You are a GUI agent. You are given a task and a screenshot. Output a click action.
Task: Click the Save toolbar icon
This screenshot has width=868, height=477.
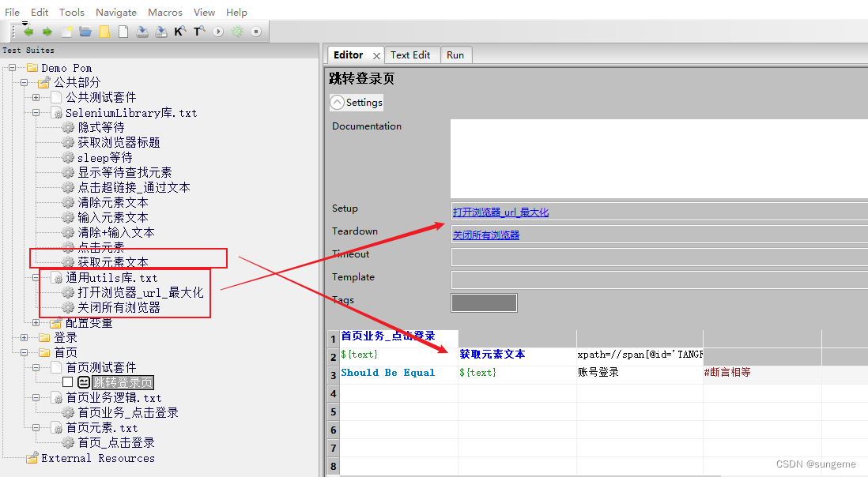point(142,32)
